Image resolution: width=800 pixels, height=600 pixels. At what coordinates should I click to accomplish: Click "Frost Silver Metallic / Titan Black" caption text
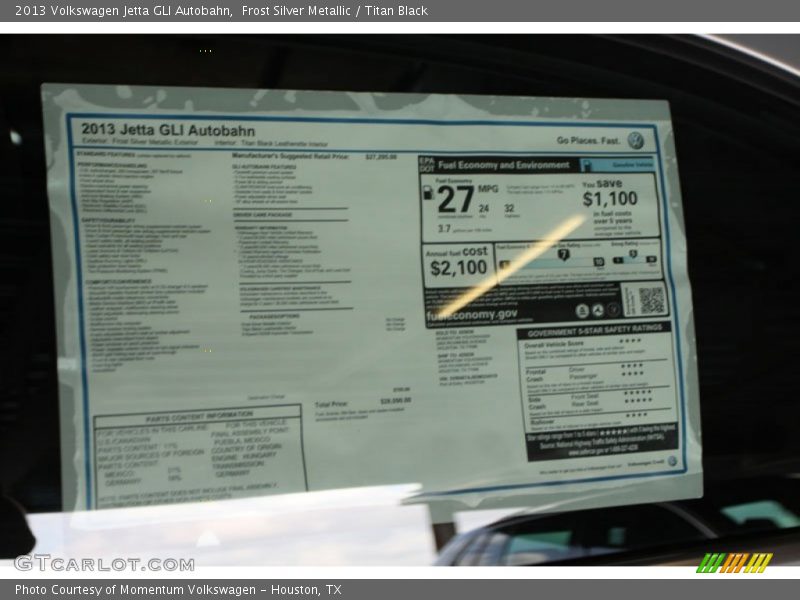coord(335,11)
